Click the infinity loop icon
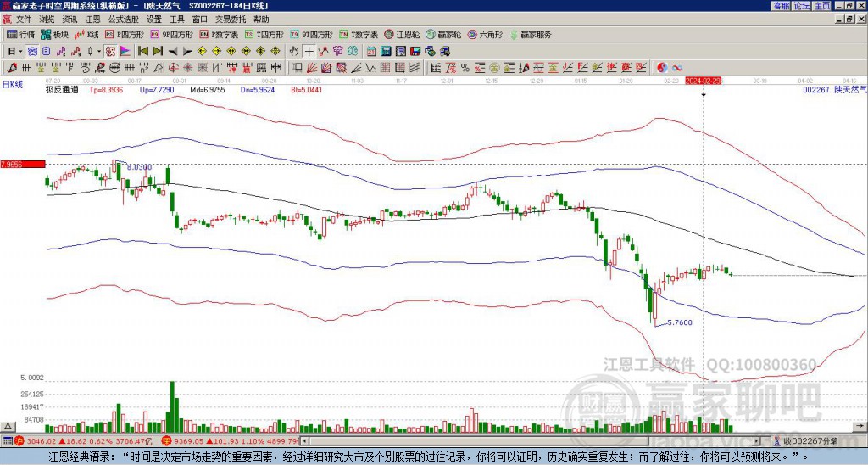Screen dimensions: 868x465 (x=677, y=68)
